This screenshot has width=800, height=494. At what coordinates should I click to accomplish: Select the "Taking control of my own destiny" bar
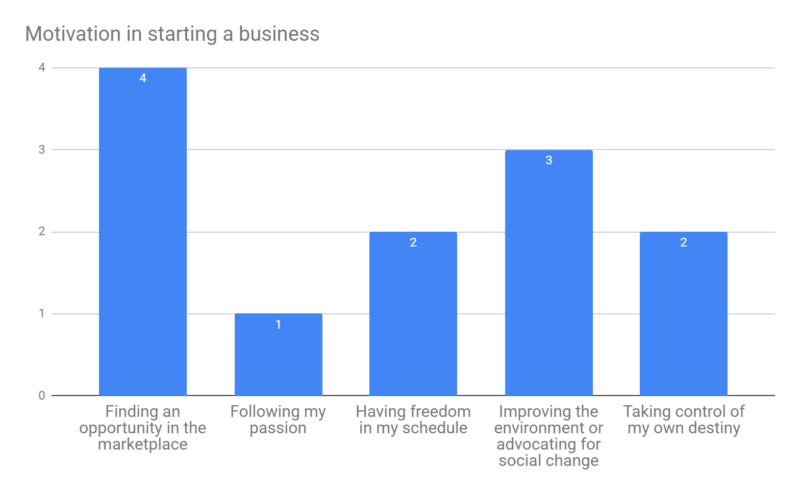(683, 320)
